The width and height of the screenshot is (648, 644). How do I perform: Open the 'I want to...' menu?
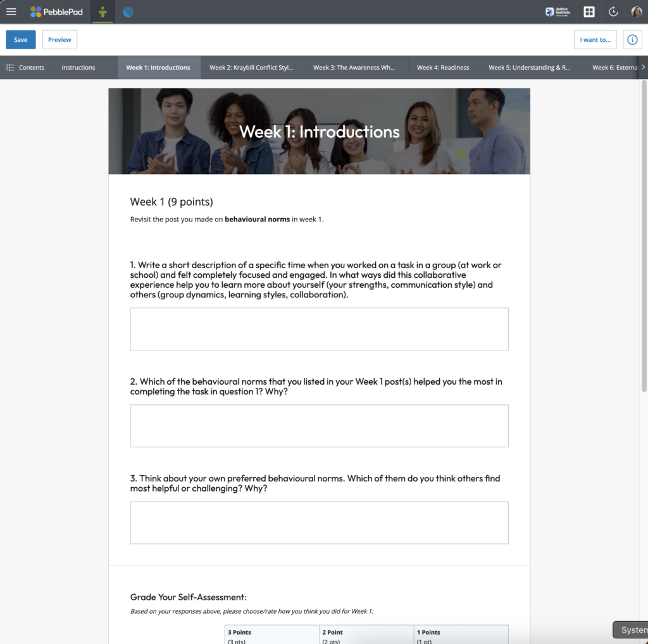595,40
